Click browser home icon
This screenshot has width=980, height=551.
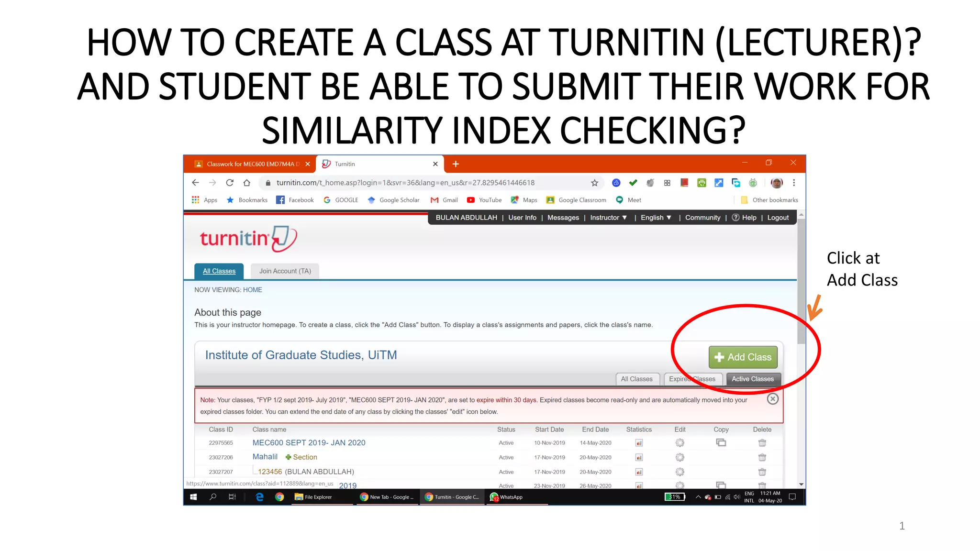pos(247,183)
